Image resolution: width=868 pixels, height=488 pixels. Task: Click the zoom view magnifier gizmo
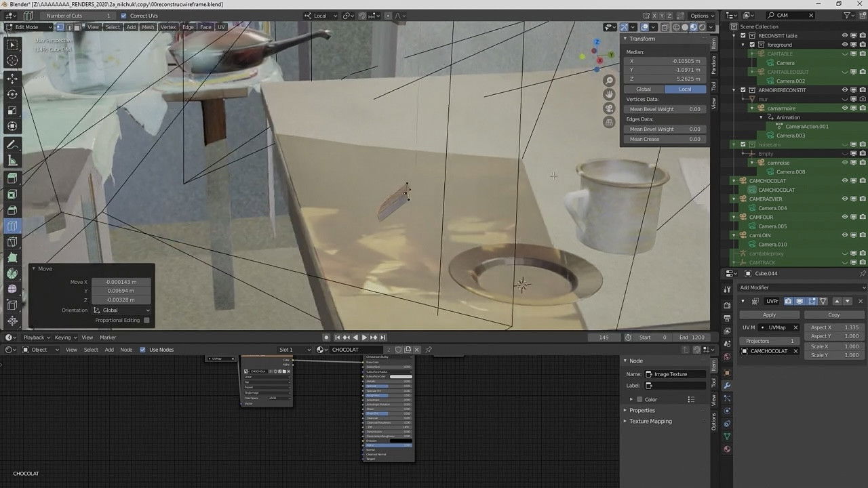609,81
